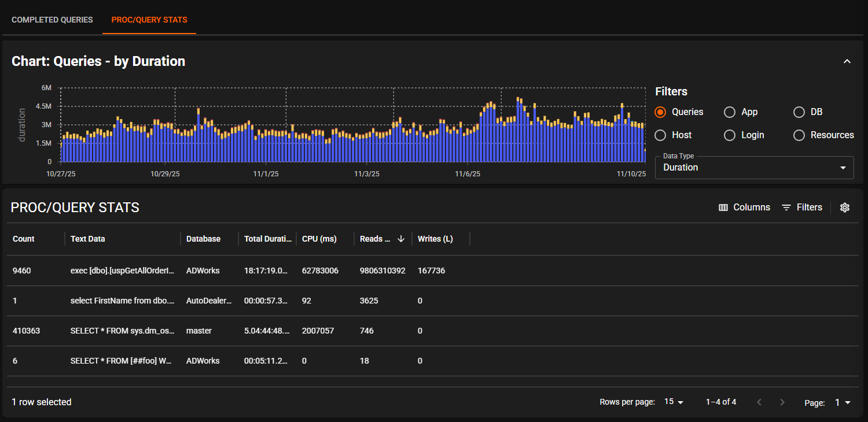This screenshot has height=422, width=868.
Task: Open the Rows per page dropdown
Action: coord(674,402)
